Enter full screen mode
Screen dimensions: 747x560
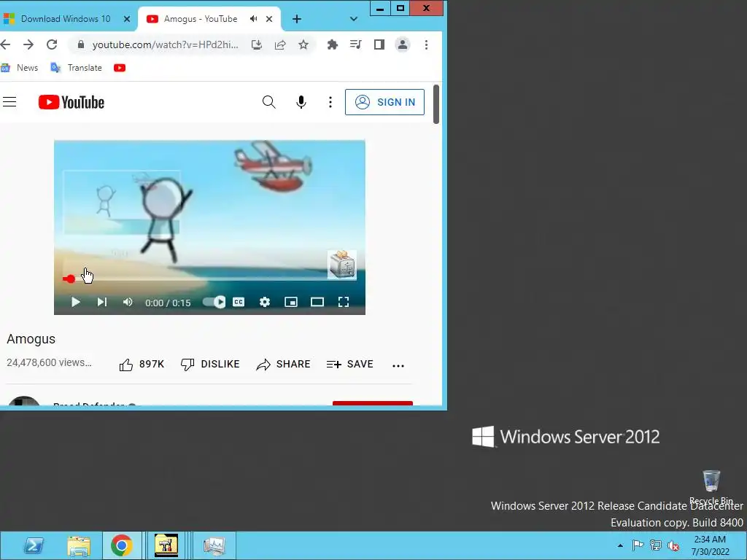(344, 302)
